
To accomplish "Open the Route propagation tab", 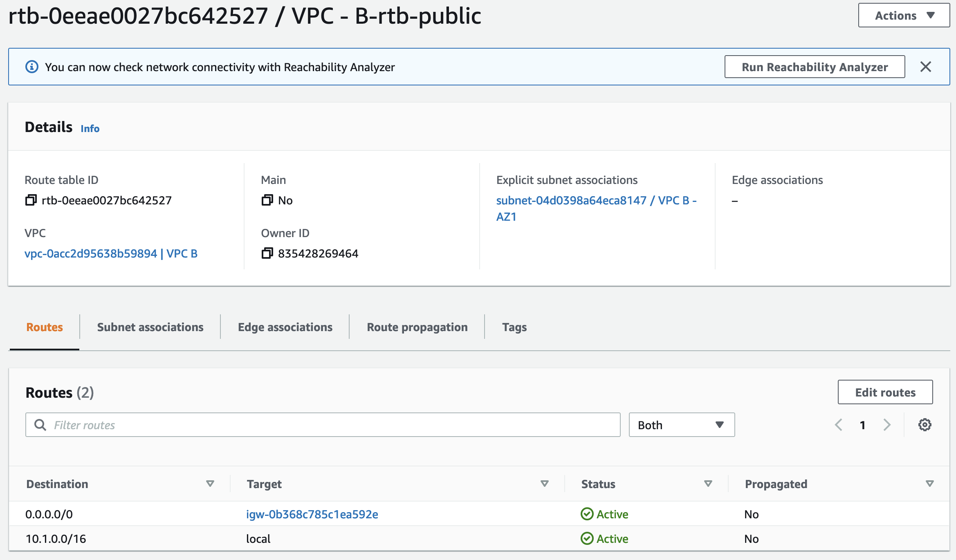I will click(x=417, y=327).
